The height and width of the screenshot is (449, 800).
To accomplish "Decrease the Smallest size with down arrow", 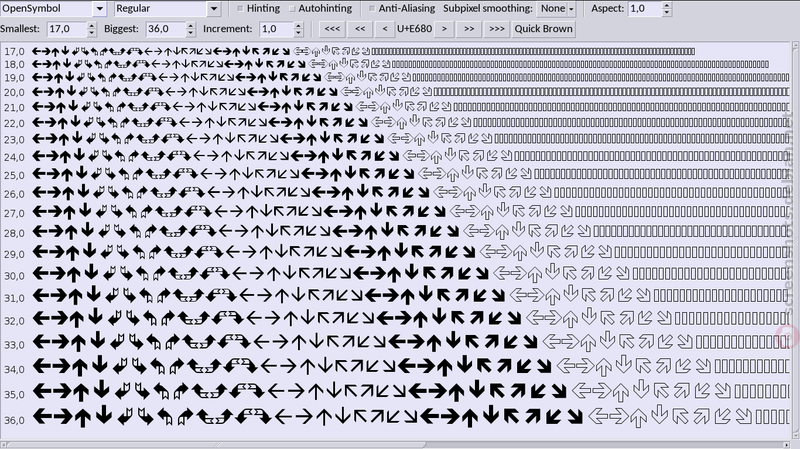I will 91,32.
